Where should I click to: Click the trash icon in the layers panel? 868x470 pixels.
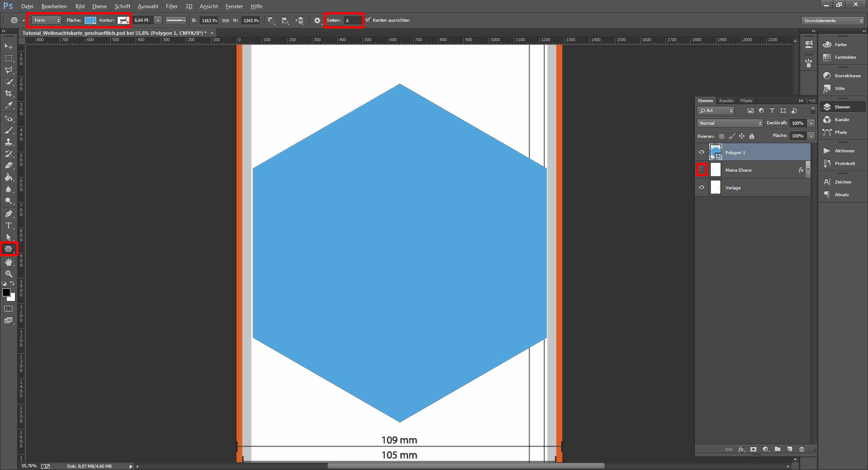[802, 449]
